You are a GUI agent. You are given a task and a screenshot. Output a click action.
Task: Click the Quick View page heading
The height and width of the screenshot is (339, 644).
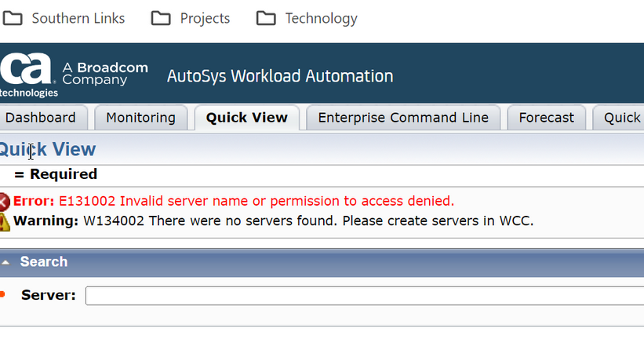pos(47,150)
